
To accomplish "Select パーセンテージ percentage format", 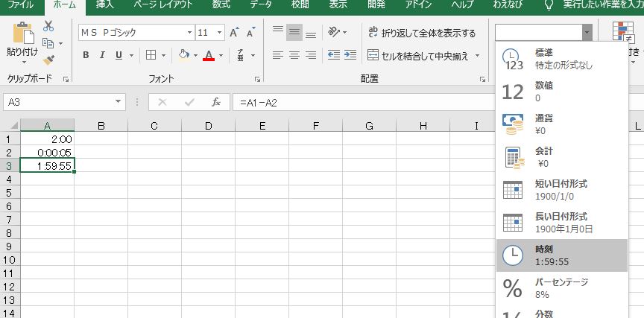I will (x=562, y=288).
